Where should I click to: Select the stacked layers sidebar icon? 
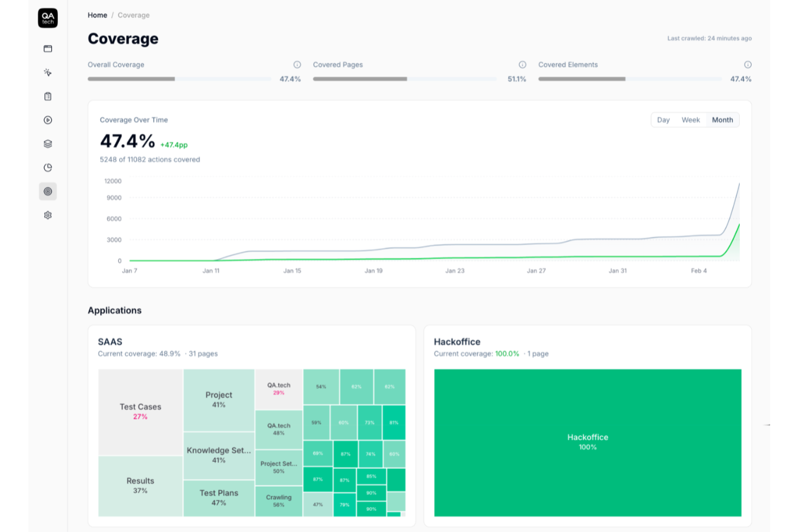[x=47, y=143]
